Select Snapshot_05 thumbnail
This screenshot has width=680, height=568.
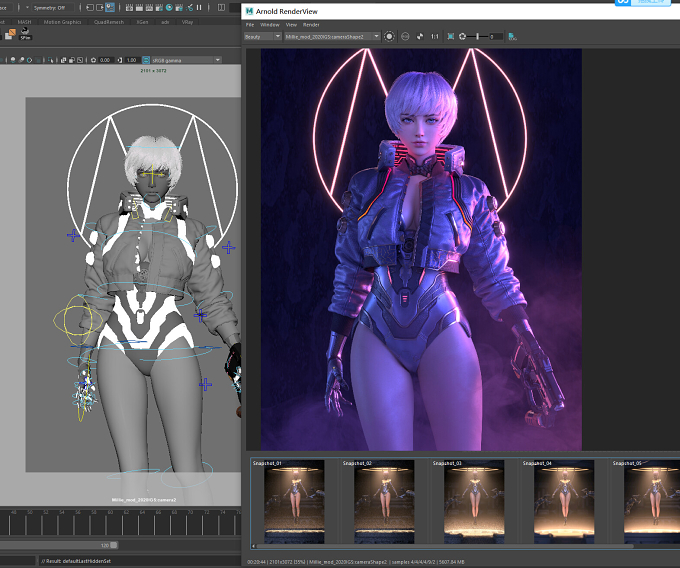coord(652,502)
